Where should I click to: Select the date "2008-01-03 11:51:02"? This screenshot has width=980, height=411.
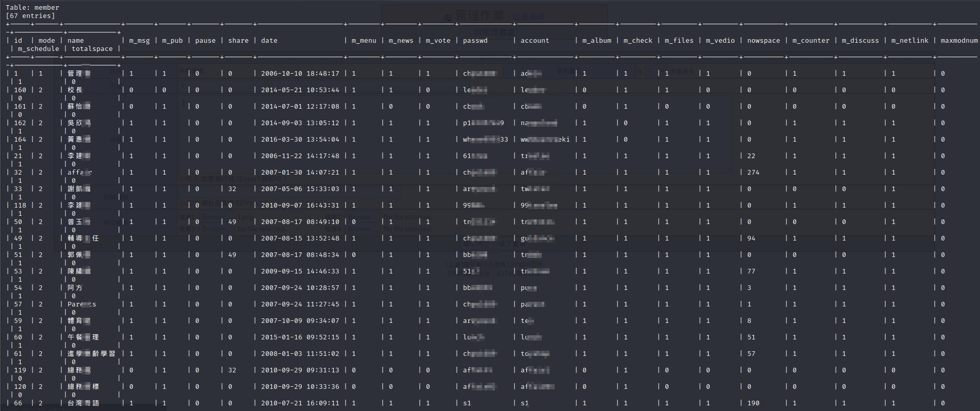click(300, 354)
